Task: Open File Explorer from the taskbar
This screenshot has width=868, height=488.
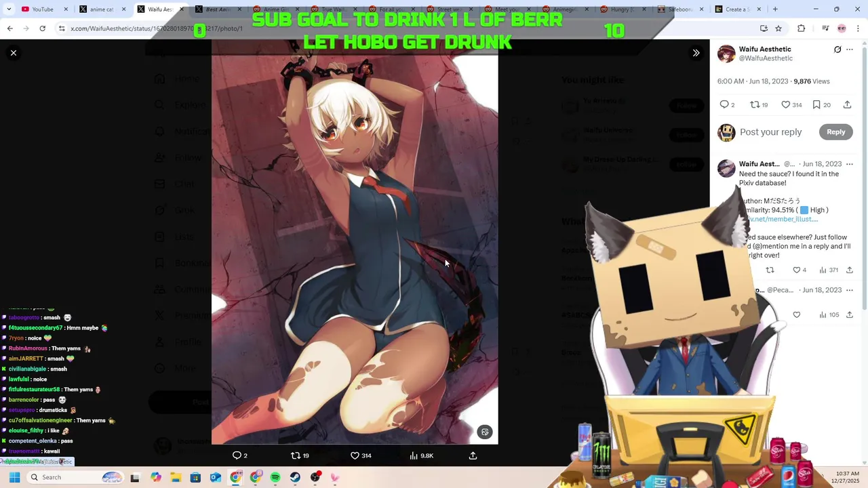Action: [x=176, y=477]
